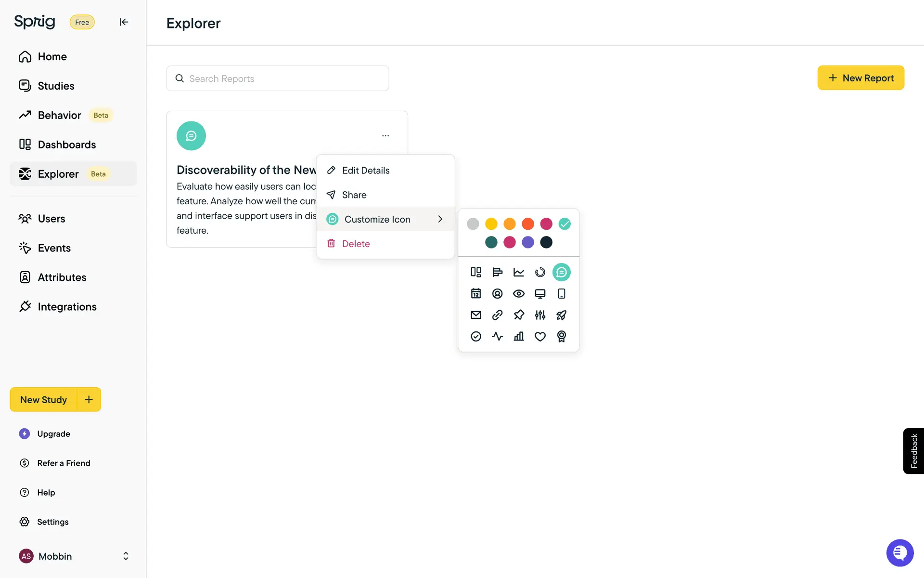Collapse the sidebar with arrow icon
Viewport: 924px width, 578px height.
[124, 22]
